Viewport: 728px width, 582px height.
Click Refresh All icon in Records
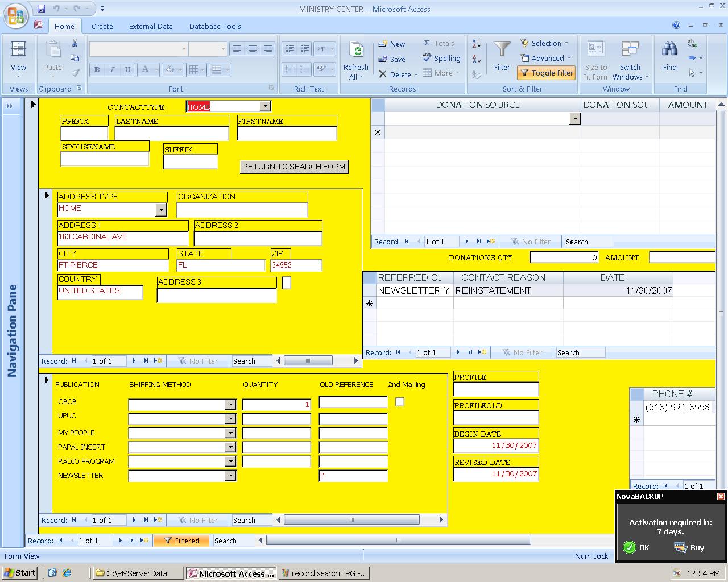click(356, 51)
